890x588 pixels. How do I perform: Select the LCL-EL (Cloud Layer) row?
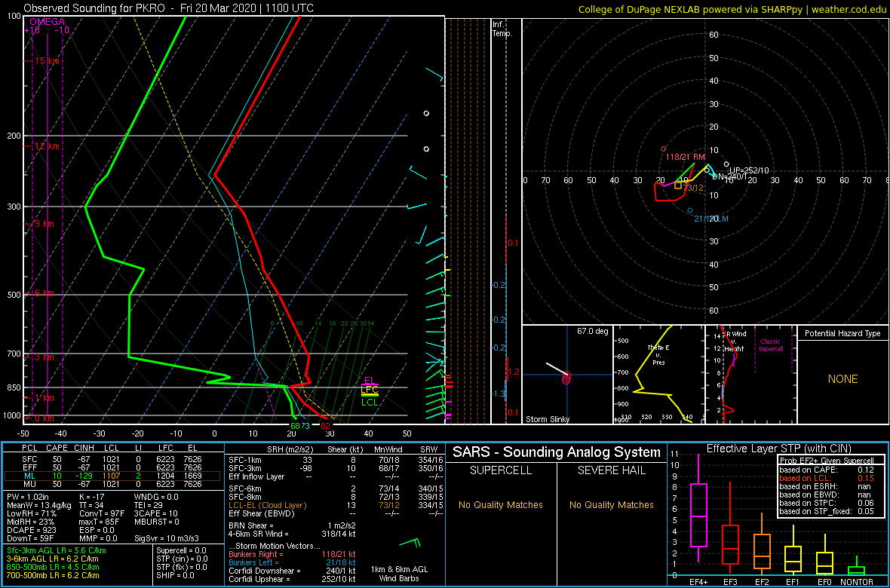(336, 505)
